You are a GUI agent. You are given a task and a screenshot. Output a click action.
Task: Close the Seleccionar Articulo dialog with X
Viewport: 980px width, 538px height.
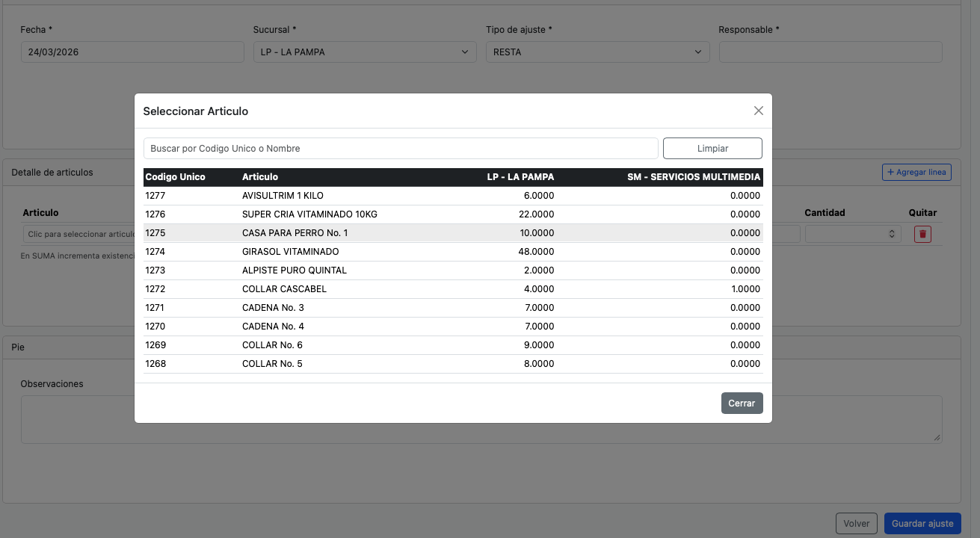[758, 111]
